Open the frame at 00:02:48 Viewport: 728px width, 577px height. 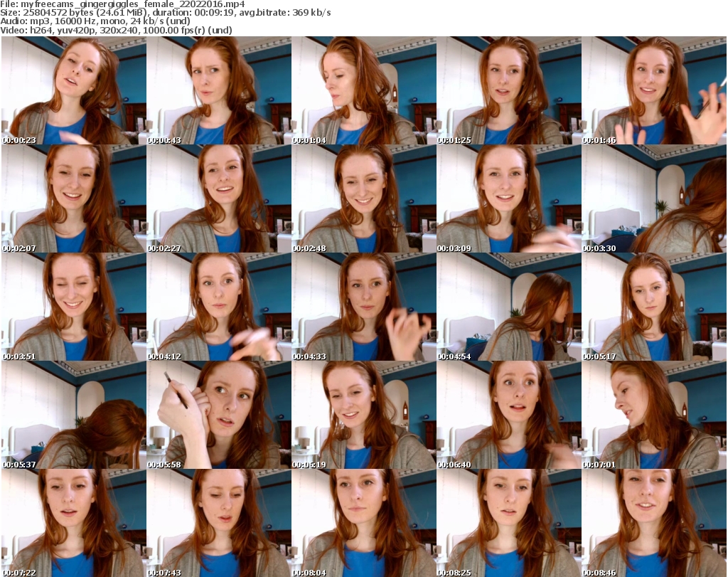[x=364, y=198]
